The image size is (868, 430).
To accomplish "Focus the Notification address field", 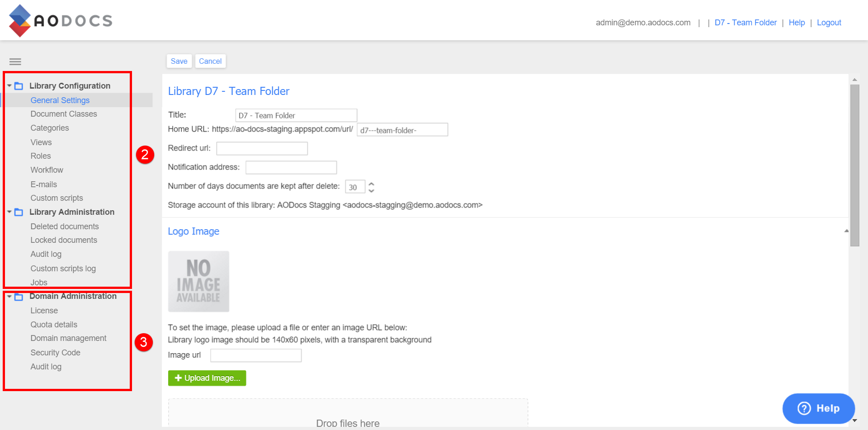I will coord(291,167).
